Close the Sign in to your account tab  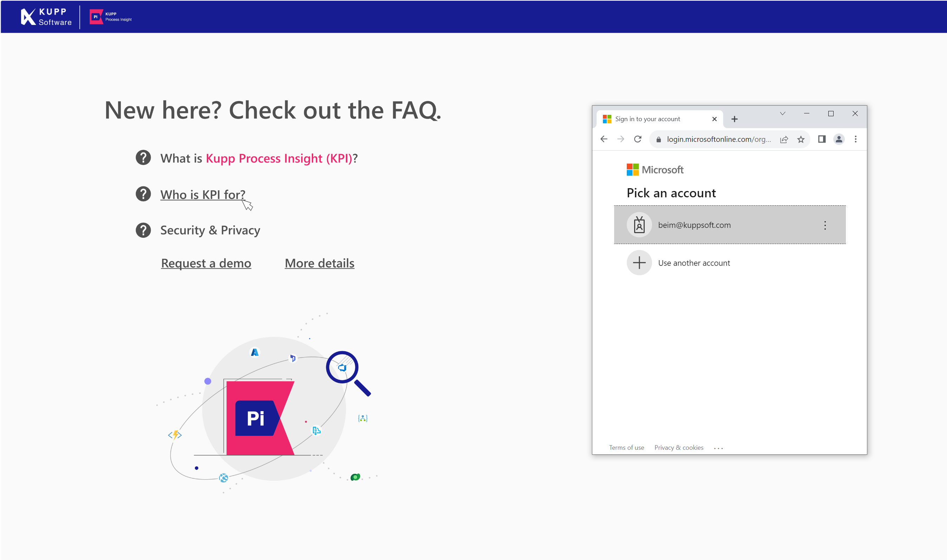click(x=714, y=119)
